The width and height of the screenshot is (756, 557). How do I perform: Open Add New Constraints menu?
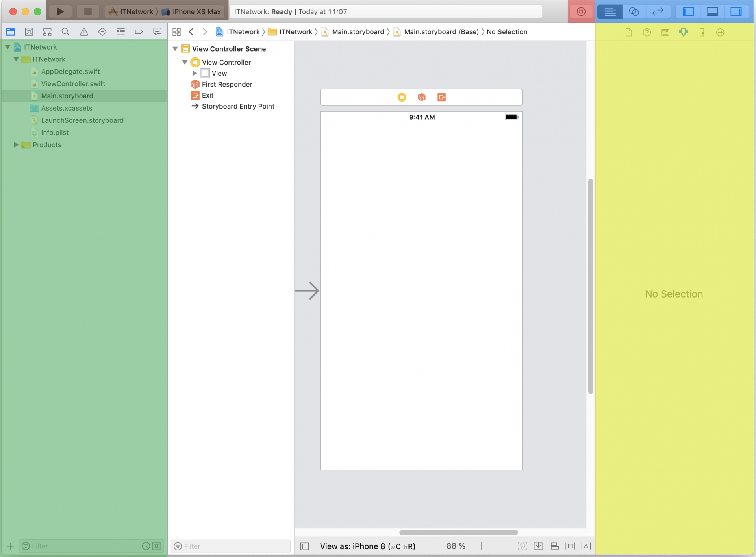tap(570, 546)
